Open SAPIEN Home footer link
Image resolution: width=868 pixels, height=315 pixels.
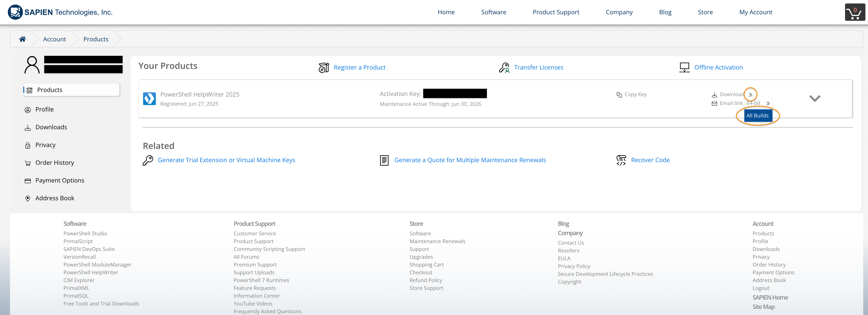click(x=770, y=297)
